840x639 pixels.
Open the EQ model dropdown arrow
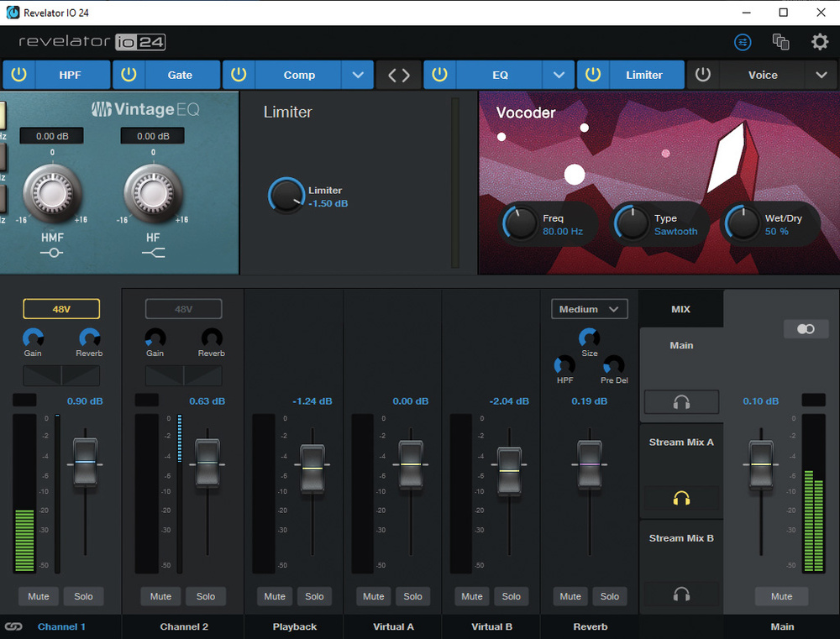point(559,75)
